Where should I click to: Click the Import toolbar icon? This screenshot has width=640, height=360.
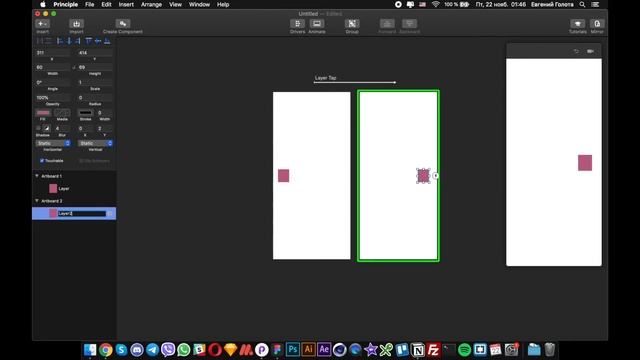(x=76, y=24)
